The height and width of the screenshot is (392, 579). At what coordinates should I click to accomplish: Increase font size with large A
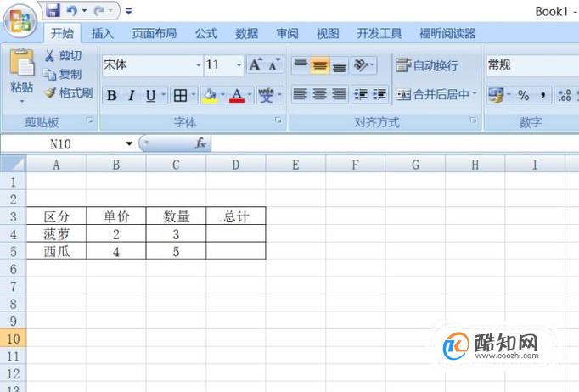click(x=256, y=64)
